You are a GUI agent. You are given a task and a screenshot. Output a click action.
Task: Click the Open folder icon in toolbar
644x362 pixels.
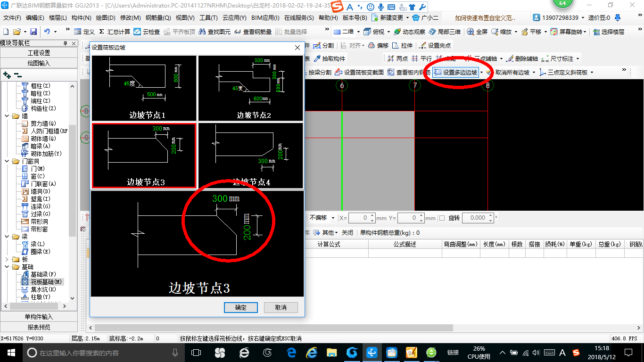pyautogui.click(x=17, y=32)
